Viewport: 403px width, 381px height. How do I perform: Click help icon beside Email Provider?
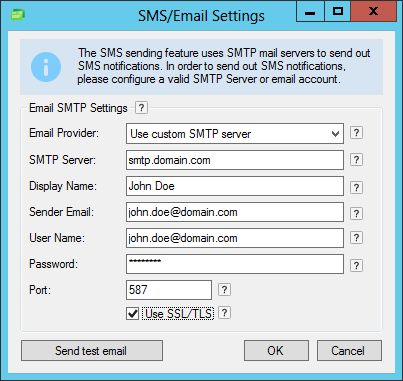tap(356, 133)
